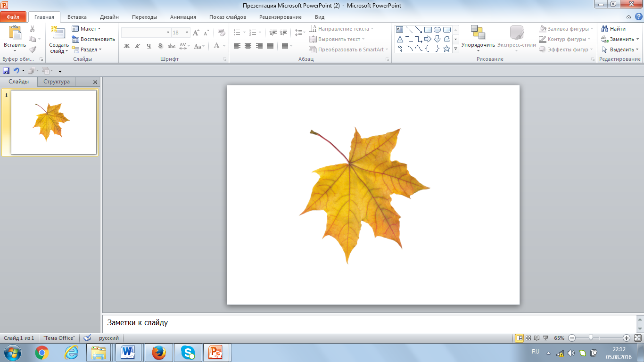Select the text box shape in the gallery

point(400,30)
